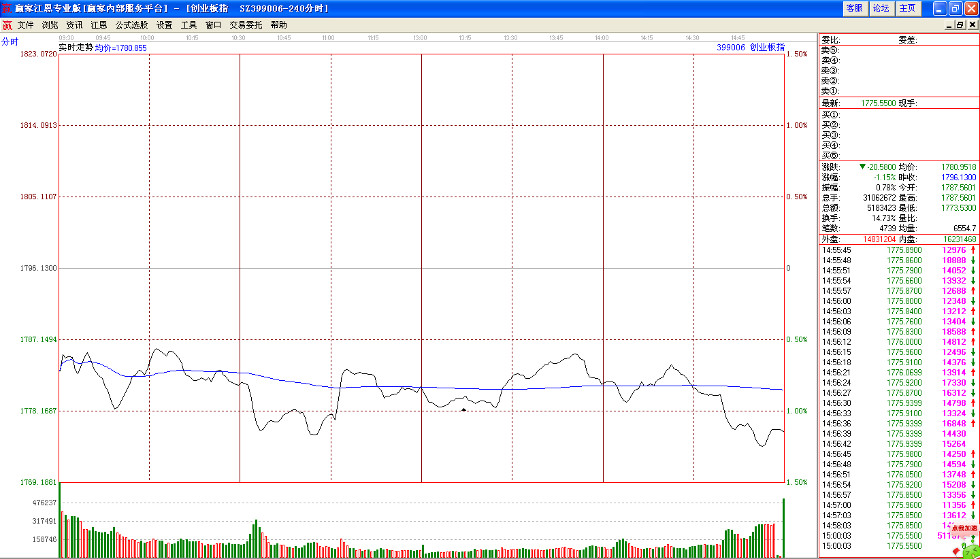This screenshot has width=980, height=559.
Task: Click the 买① bid level label
Action: (830, 114)
